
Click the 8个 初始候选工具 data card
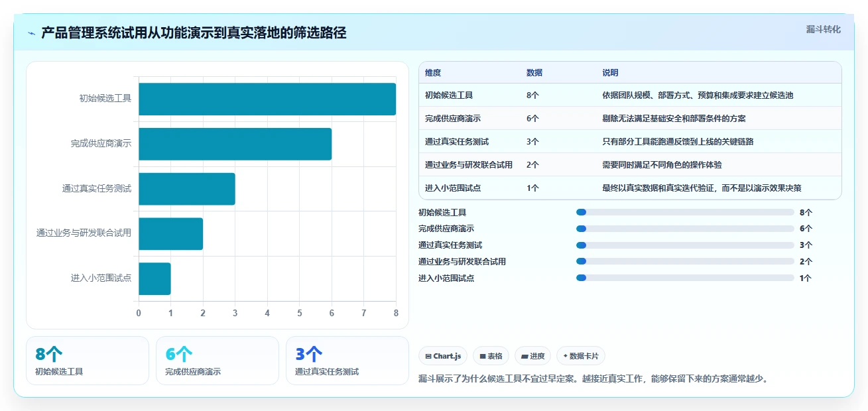point(88,361)
